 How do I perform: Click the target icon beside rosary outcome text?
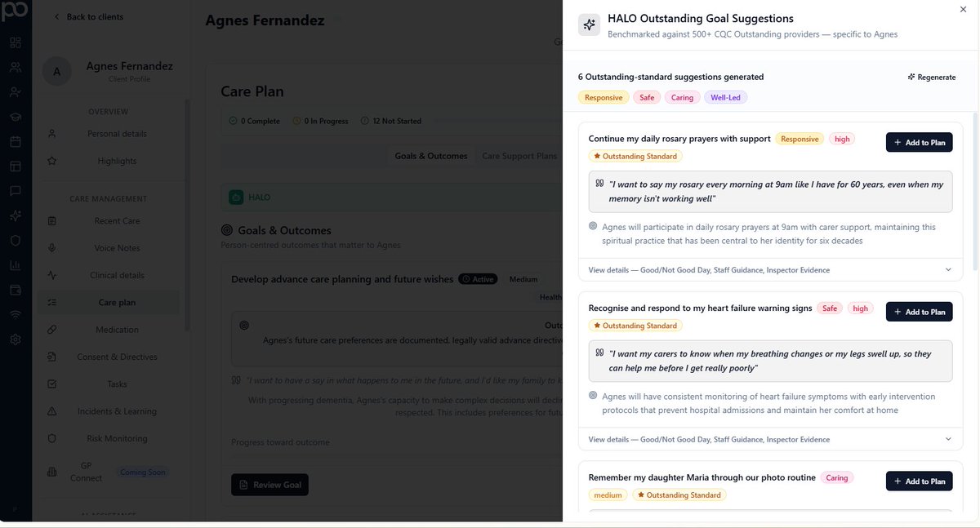(x=593, y=226)
